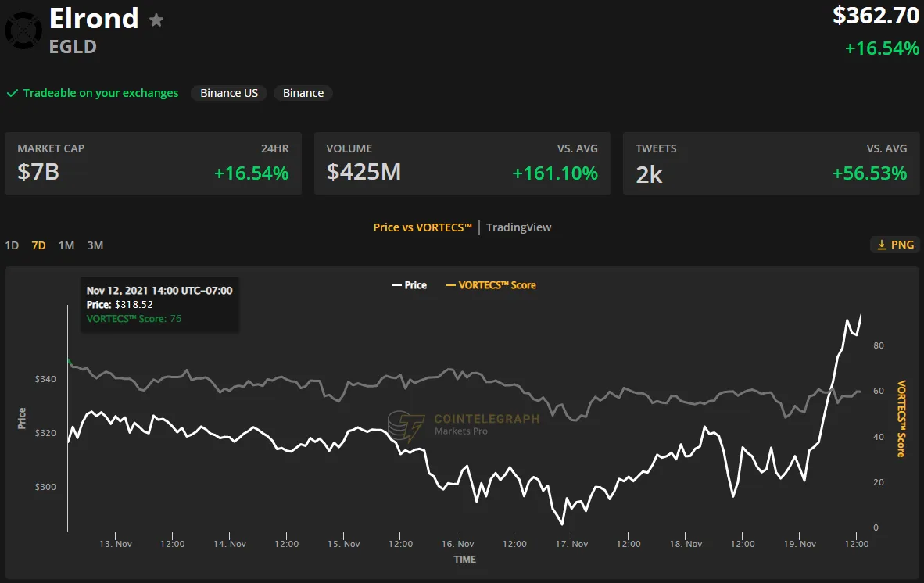Click the +56.53% tweets vs. avg value
This screenshot has width=924, height=583.
(x=869, y=173)
